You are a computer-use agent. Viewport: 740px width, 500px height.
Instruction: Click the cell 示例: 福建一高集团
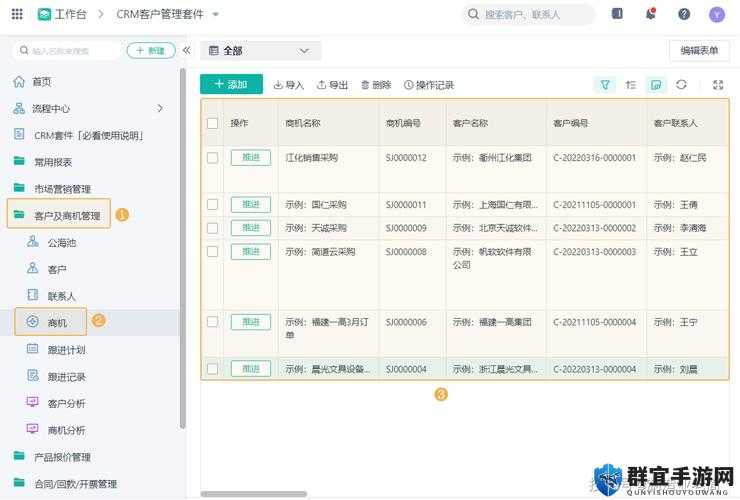coord(492,322)
